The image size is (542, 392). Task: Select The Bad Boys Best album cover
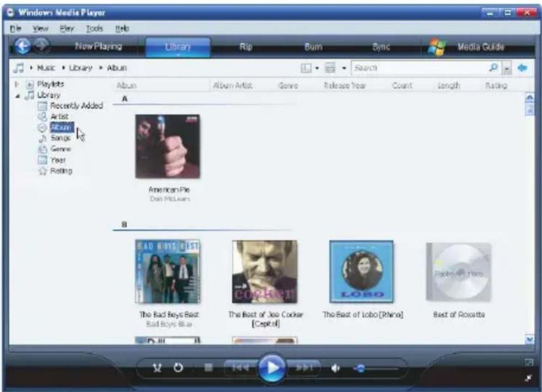pos(167,271)
